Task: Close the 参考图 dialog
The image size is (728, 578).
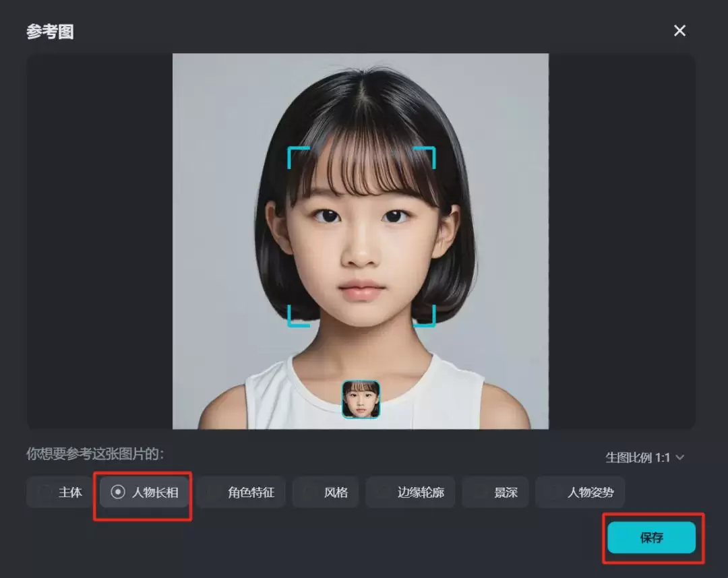Action: [679, 30]
